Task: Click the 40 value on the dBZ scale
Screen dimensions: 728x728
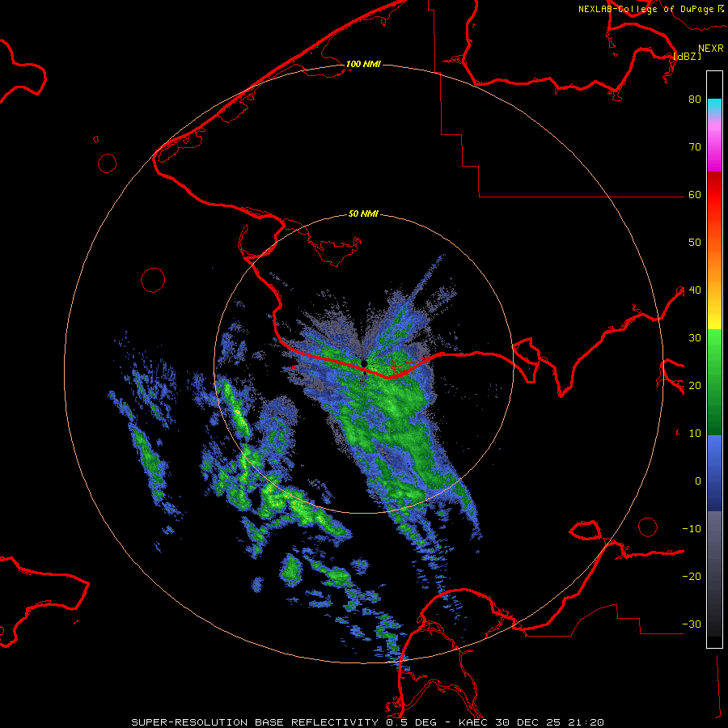Action: 695,290
